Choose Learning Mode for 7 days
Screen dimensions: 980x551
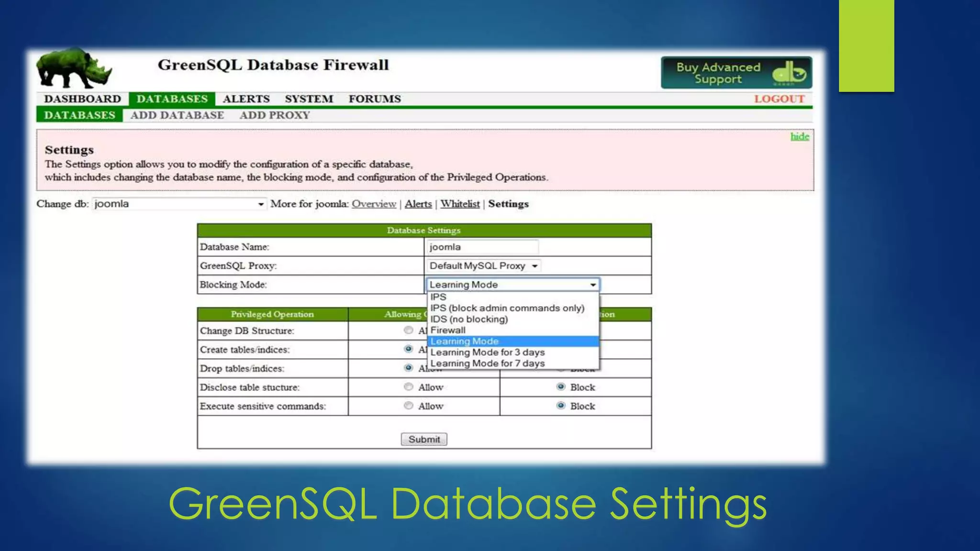click(512, 363)
